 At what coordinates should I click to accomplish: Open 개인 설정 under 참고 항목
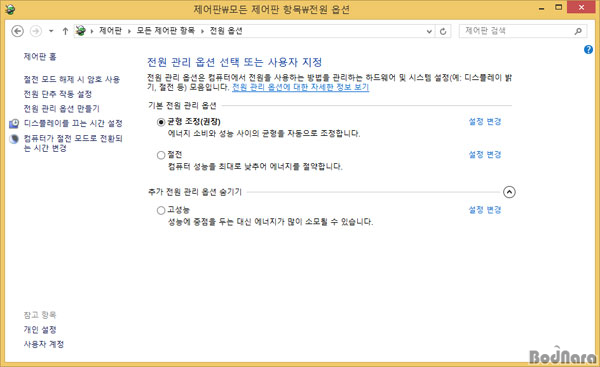[40, 330]
